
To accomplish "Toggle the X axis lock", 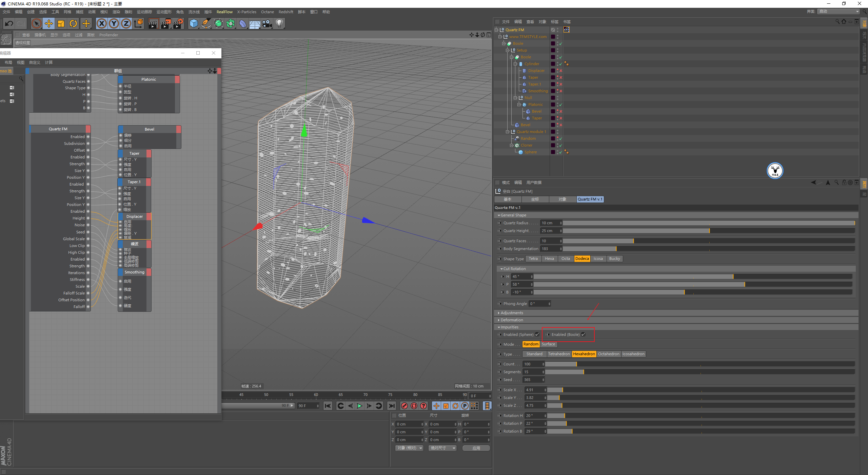I will (x=101, y=23).
